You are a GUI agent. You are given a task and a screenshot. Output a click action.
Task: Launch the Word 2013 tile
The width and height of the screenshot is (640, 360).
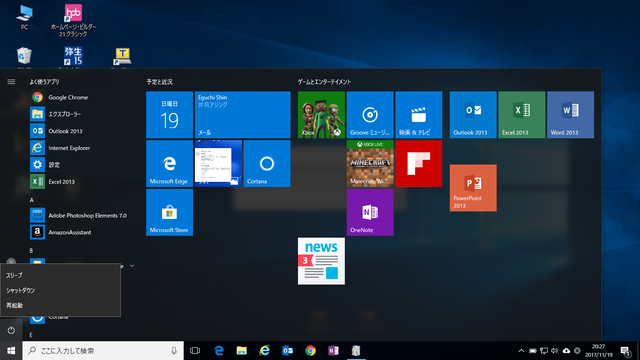tap(571, 115)
